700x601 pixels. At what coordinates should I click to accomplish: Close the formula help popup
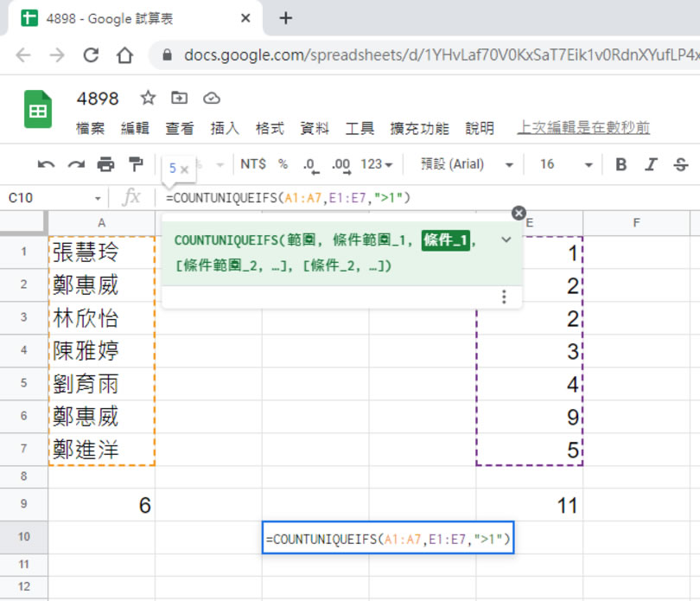click(519, 213)
